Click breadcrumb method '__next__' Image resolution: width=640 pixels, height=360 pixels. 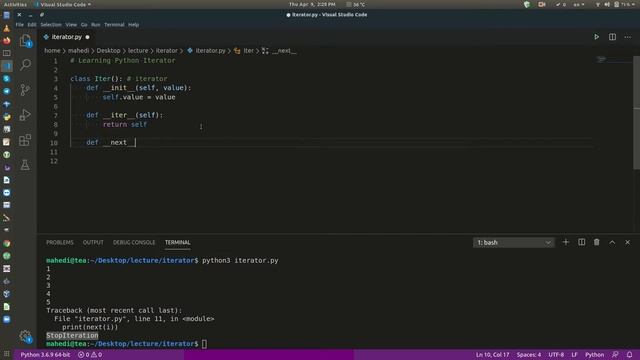coord(284,51)
